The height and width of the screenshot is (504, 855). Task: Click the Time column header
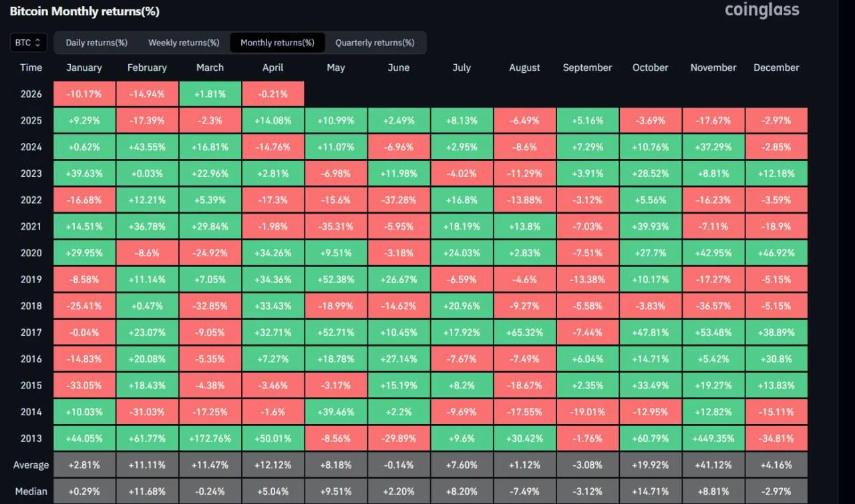pyautogui.click(x=31, y=67)
